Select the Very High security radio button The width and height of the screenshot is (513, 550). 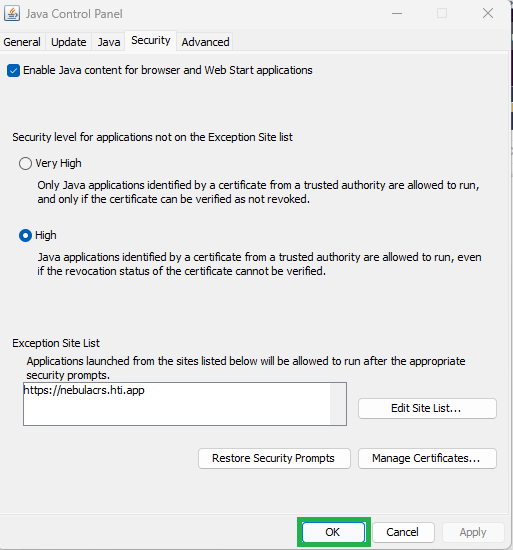[x=25, y=163]
